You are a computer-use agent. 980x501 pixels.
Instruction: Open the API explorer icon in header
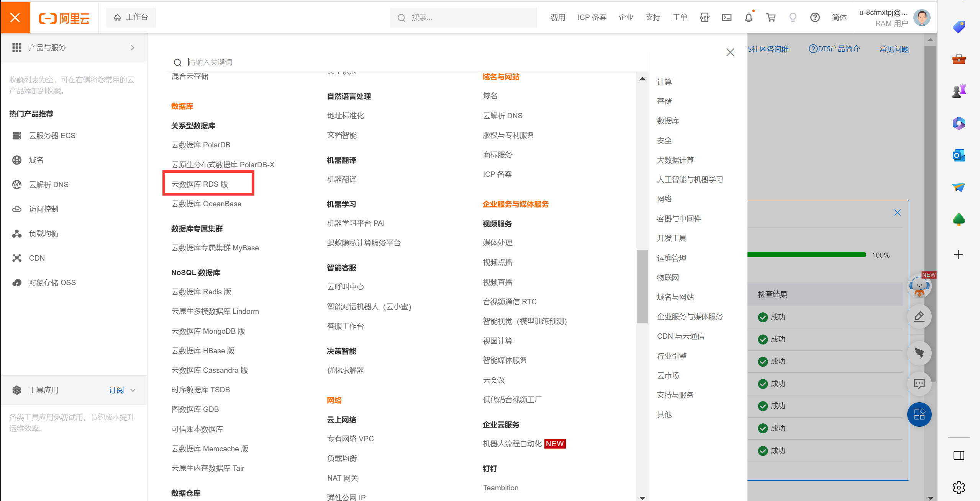tap(704, 17)
